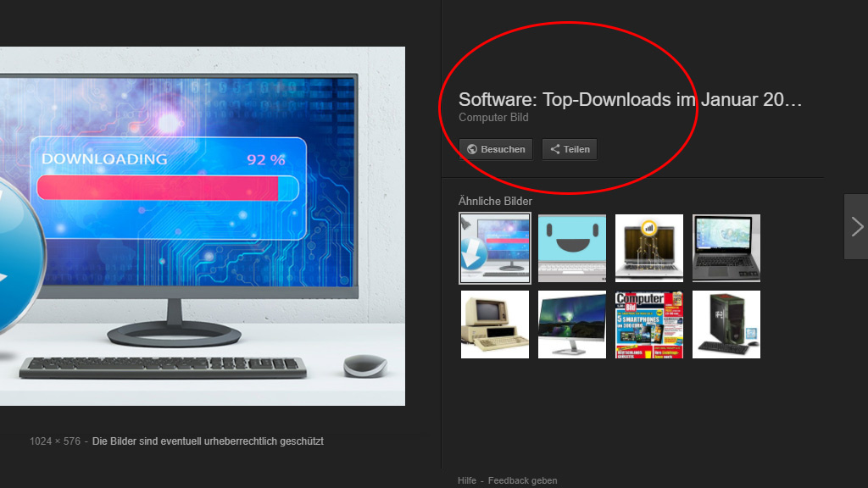The height and width of the screenshot is (488, 868).
Task: Select the gray laptop with map wallpaper thumbnail
Action: point(726,248)
